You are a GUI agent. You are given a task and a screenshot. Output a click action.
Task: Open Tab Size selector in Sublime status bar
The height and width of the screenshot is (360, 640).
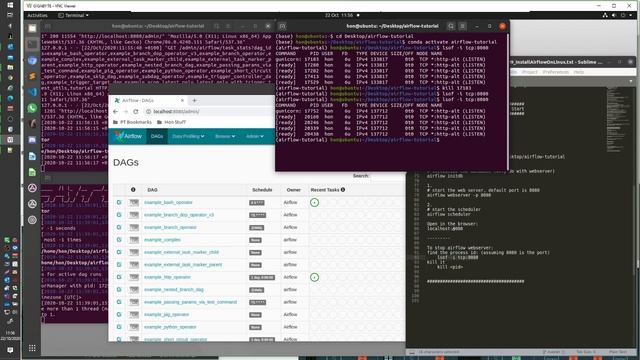point(586,352)
